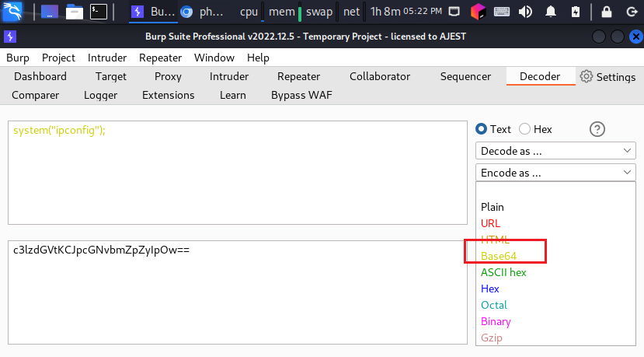
Task: Click the clock showing 05:22 PM
Action: 423,12
